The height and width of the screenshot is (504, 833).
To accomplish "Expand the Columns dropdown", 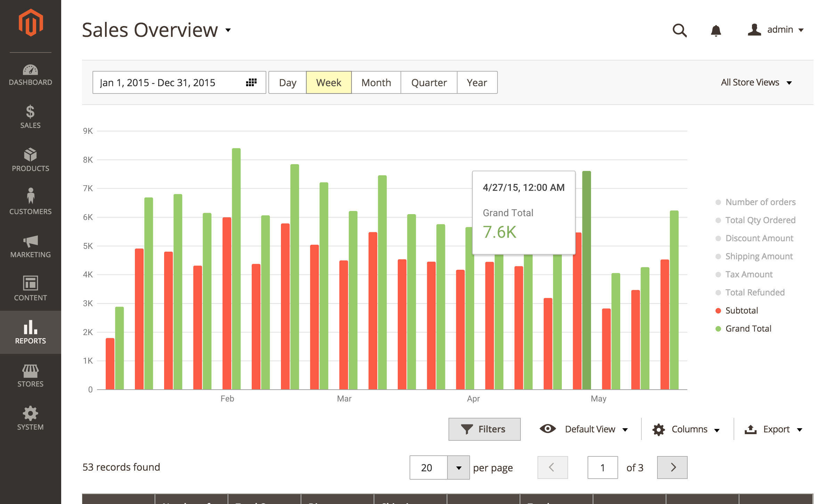I will [687, 429].
